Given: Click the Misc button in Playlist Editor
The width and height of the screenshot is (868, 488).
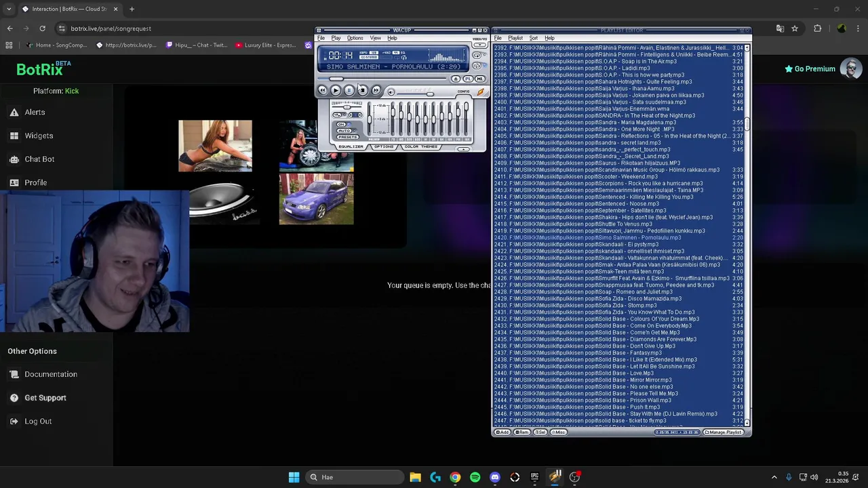Looking at the screenshot, I should (x=559, y=432).
